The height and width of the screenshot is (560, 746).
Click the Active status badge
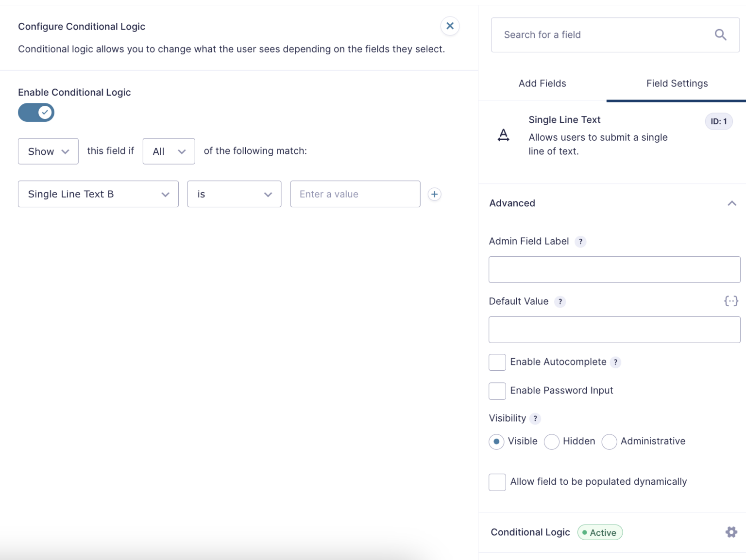[600, 532]
